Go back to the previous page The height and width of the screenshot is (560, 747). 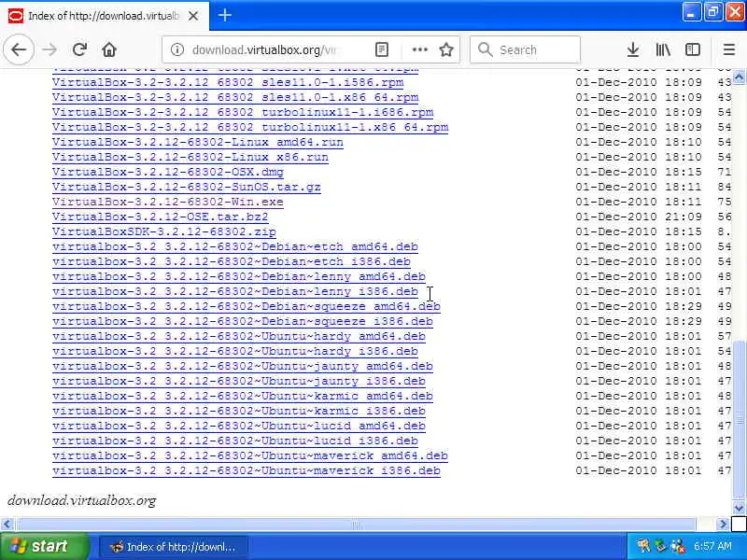coord(19,49)
